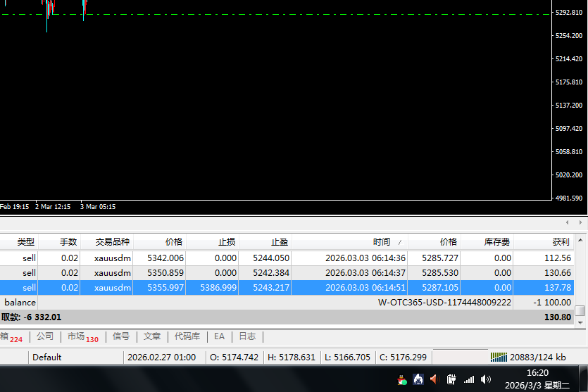Click the green and red tray icon
Image resolution: width=588 pixels, height=392 pixels.
click(x=402, y=380)
